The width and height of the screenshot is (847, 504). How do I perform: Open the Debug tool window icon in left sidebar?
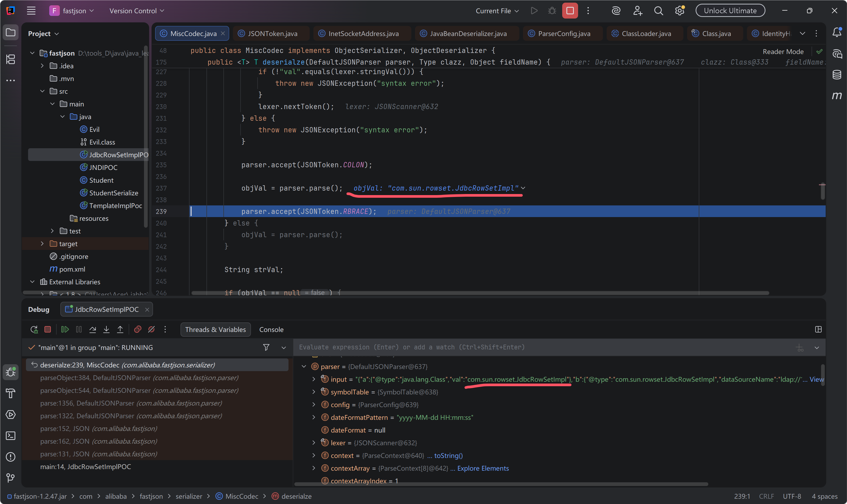11,372
